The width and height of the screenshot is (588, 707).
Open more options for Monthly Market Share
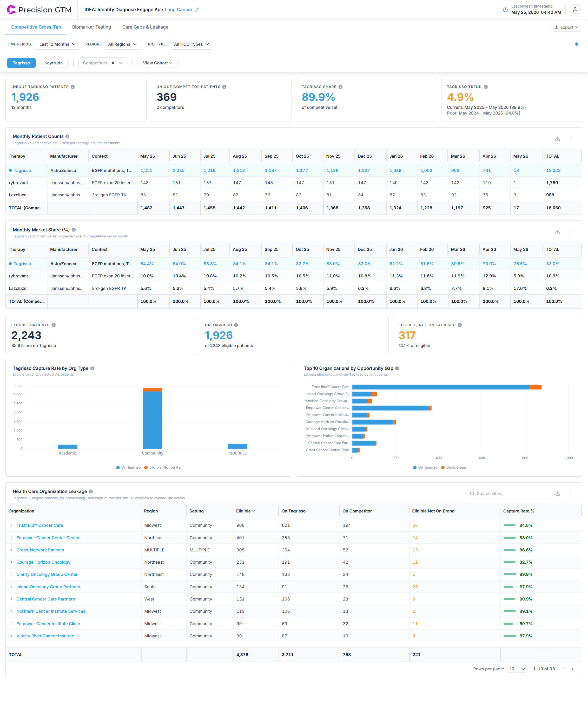tap(570, 232)
